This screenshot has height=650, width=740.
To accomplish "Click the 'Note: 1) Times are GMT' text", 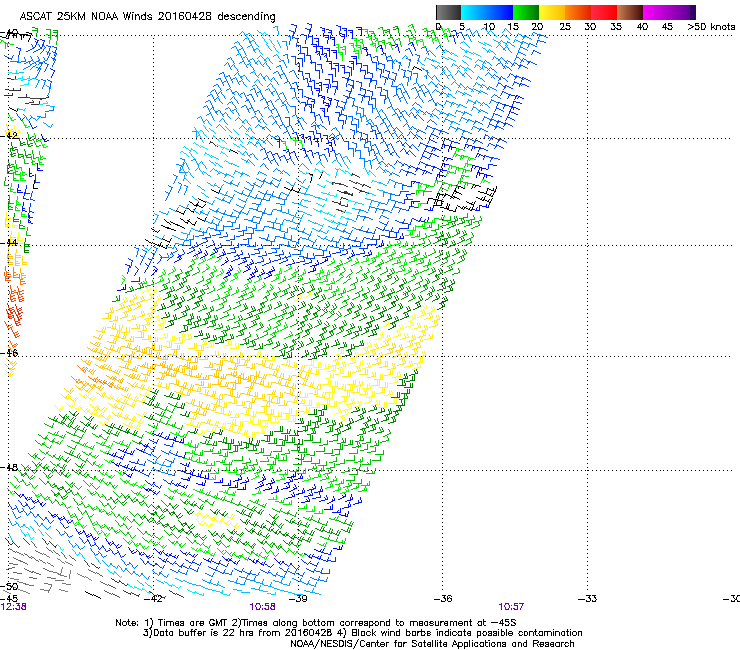I will (x=171, y=623).
